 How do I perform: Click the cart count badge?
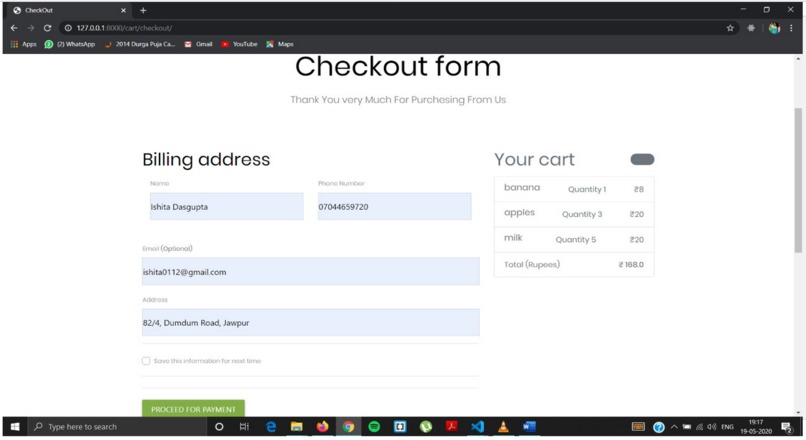pyautogui.click(x=643, y=159)
